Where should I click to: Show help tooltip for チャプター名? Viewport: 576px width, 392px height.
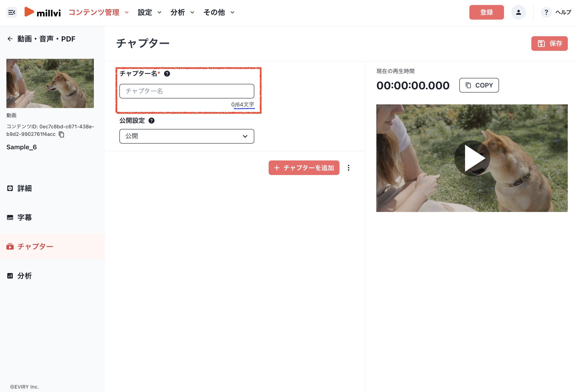pos(167,74)
